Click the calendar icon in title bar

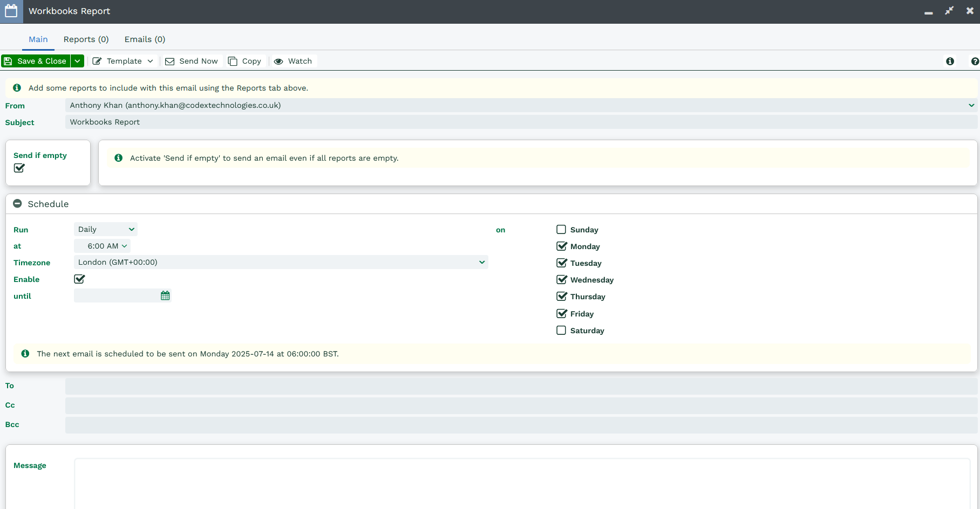(11, 11)
